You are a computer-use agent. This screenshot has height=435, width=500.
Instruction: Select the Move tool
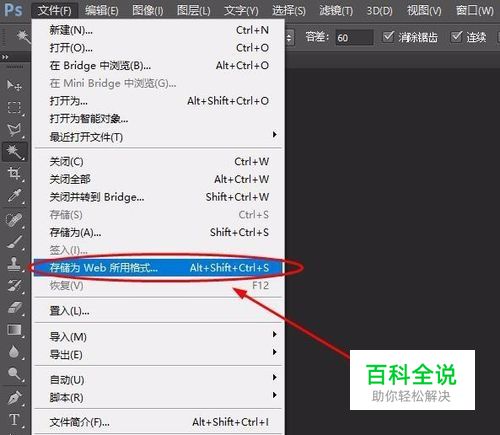pyautogui.click(x=14, y=86)
